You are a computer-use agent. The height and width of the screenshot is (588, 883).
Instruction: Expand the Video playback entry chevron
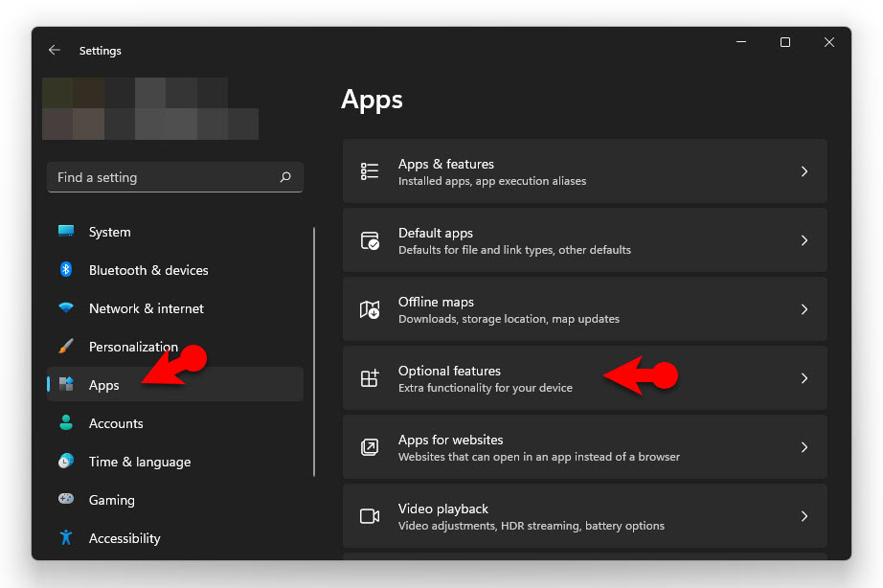804,515
